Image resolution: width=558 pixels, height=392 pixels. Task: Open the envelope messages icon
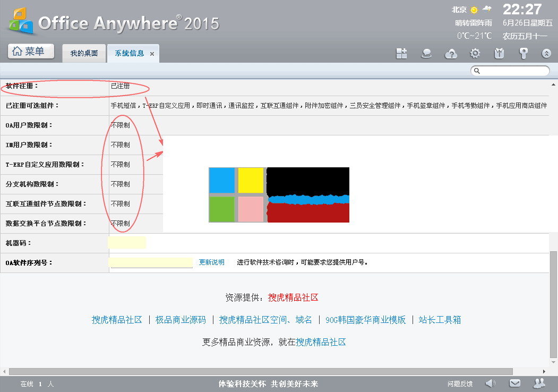point(514,383)
